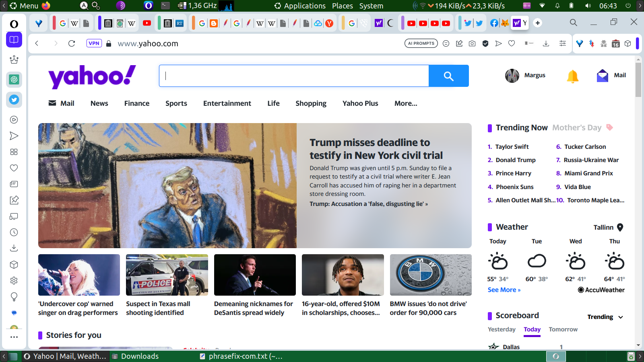Open Easy Setup sliders icon
This screenshot has width=644, height=362.
click(x=563, y=43)
